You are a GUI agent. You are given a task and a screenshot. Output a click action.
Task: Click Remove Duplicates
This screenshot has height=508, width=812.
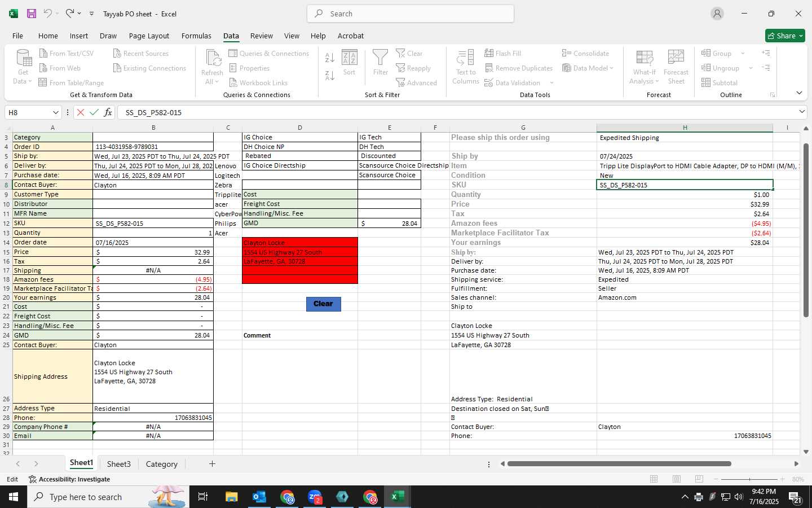click(518, 68)
